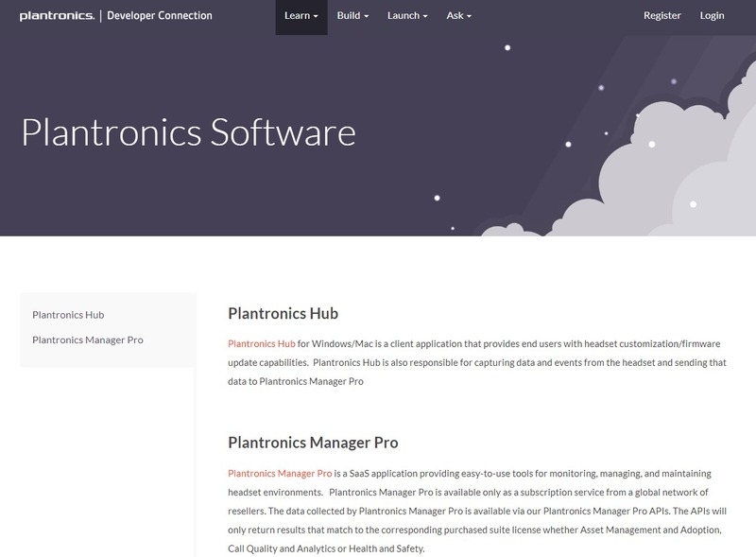
Task: Open the Developer Connection home link
Action: click(160, 16)
